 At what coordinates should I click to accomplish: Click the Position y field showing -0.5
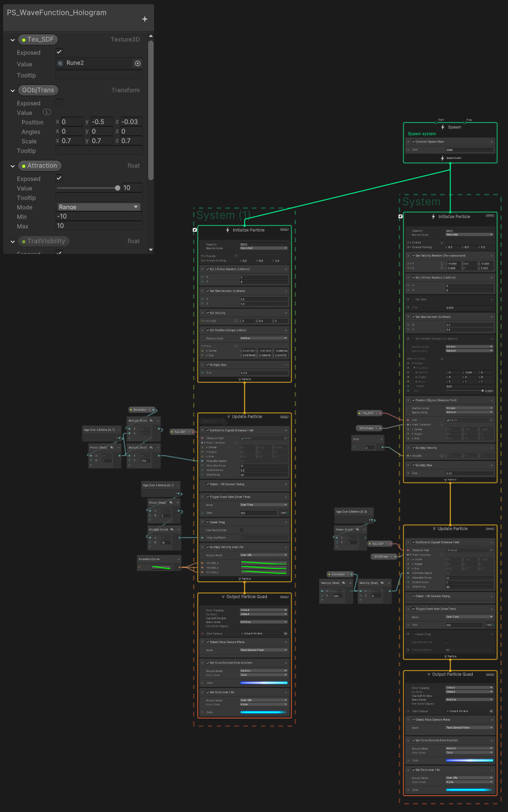click(102, 122)
